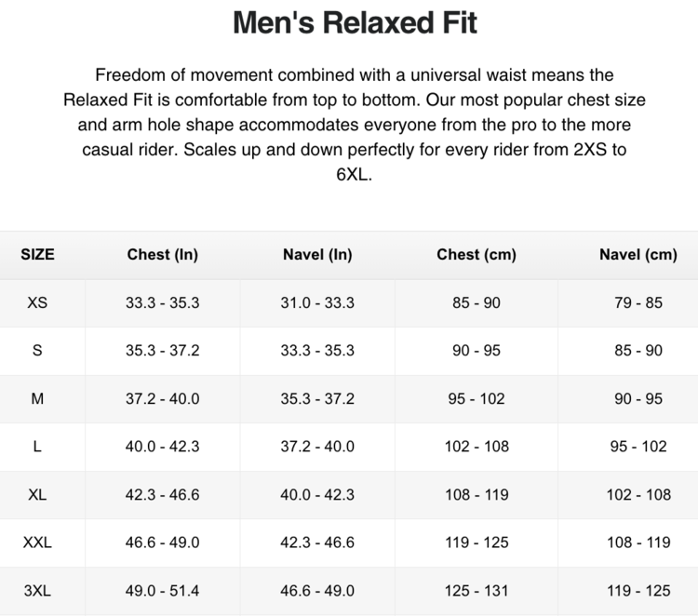Click the XXL size row label
This screenshot has width=698, height=616.
(x=37, y=542)
